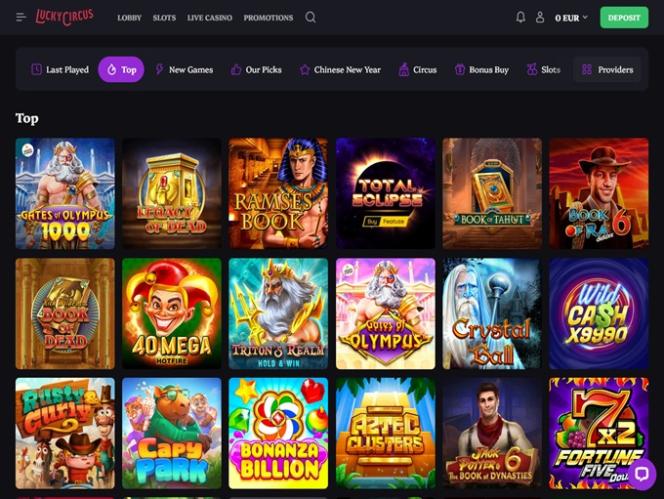The width and height of the screenshot is (664, 499).
Task: Select the Bonus Buy category
Action: click(481, 69)
